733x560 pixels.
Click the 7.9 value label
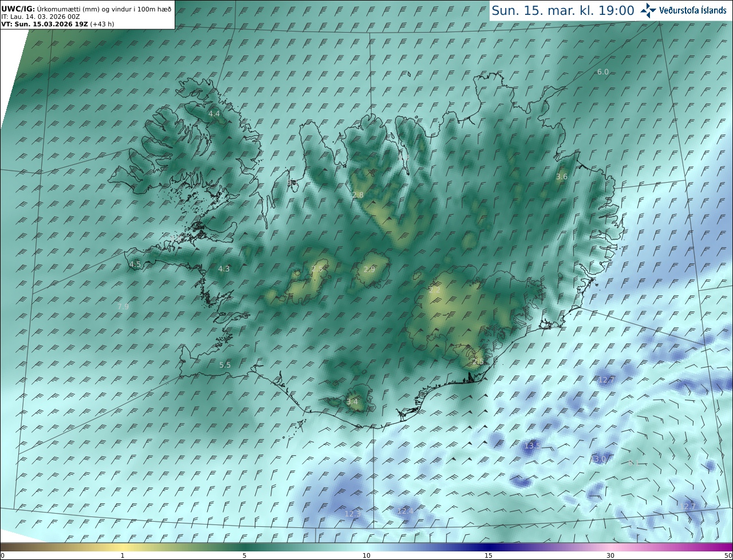(x=123, y=307)
